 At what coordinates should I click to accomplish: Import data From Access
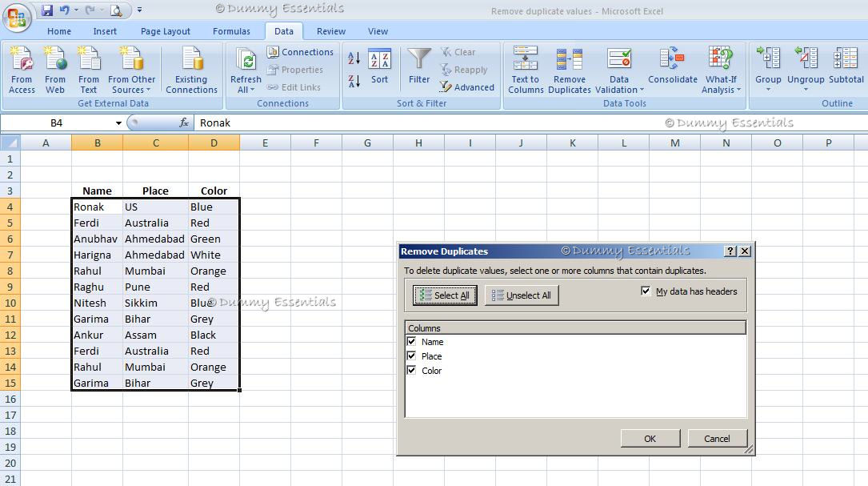coord(22,70)
